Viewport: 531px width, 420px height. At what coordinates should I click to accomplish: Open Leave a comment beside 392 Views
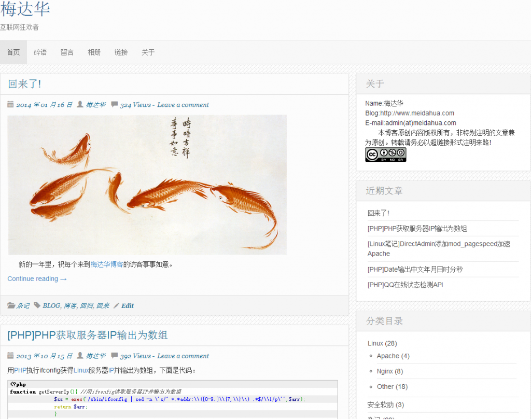(x=183, y=356)
